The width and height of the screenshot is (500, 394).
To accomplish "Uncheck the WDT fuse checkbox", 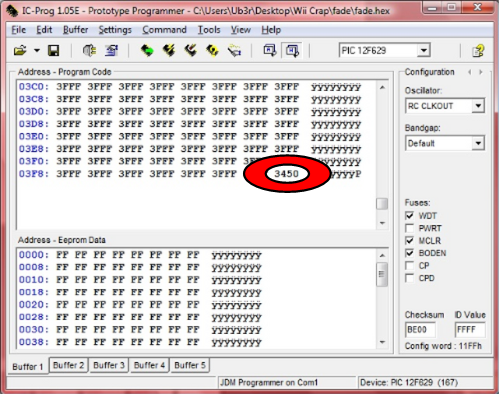I will click(409, 216).
